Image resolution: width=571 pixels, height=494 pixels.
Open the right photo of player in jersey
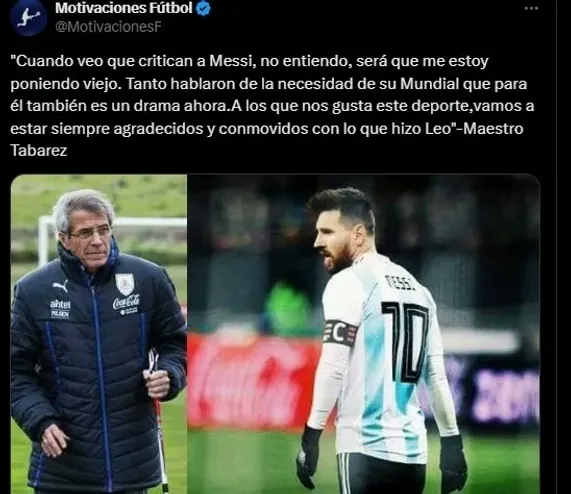pyautogui.click(x=363, y=334)
